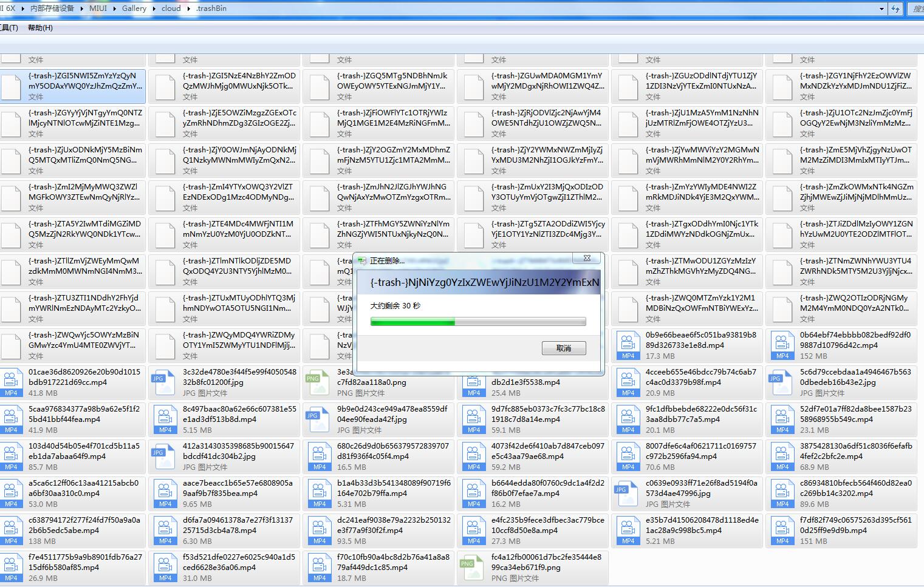Image resolution: width=924 pixels, height=587 pixels.
Task: Click MP4 icon of f7e4511775b9a9b8 file
Action: [x=11, y=568]
